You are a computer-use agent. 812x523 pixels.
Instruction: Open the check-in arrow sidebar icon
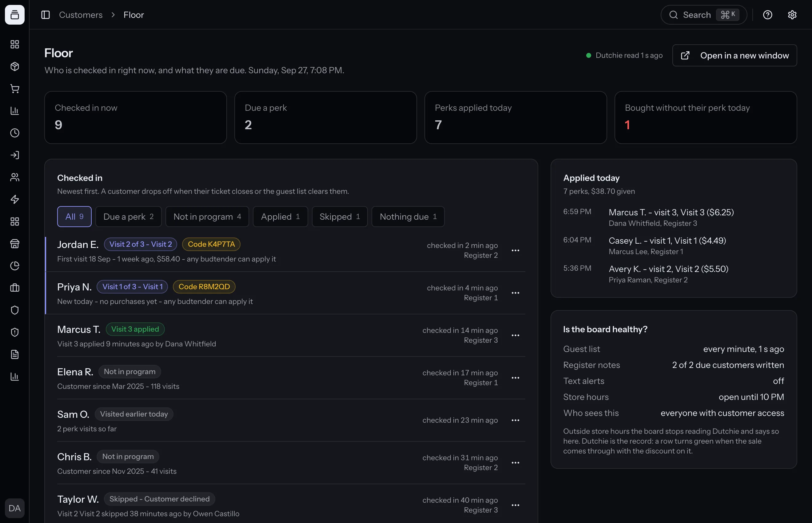tap(14, 155)
